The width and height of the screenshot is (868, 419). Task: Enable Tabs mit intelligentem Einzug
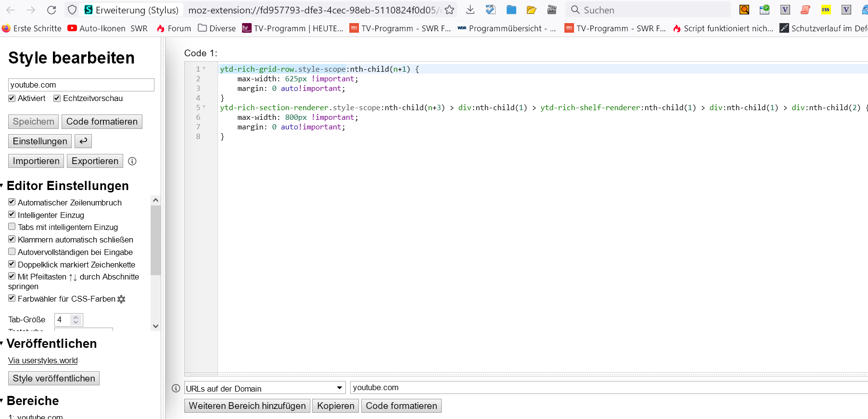pos(12,227)
